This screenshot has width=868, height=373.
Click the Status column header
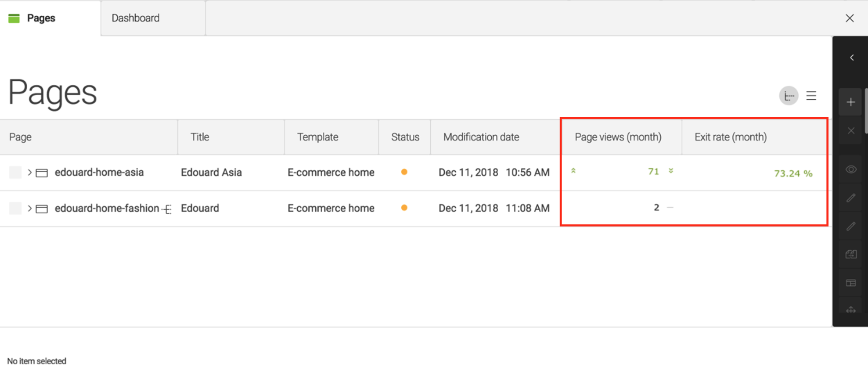tap(405, 137)
